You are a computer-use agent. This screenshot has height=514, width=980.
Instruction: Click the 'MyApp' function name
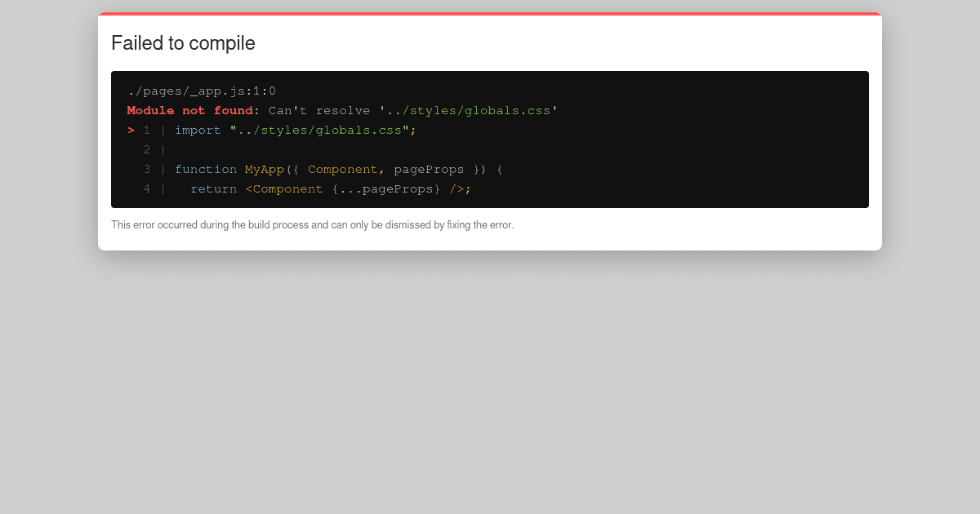(x=265, y=169)
